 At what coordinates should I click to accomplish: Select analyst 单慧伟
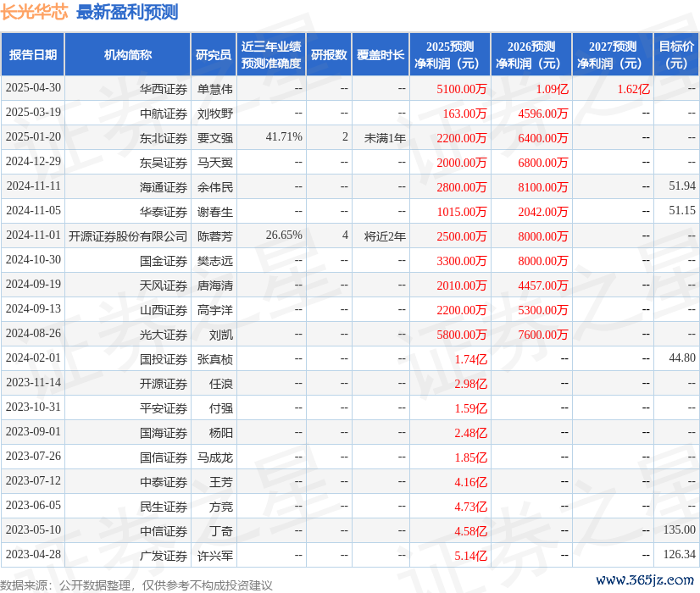coord(215,89)
